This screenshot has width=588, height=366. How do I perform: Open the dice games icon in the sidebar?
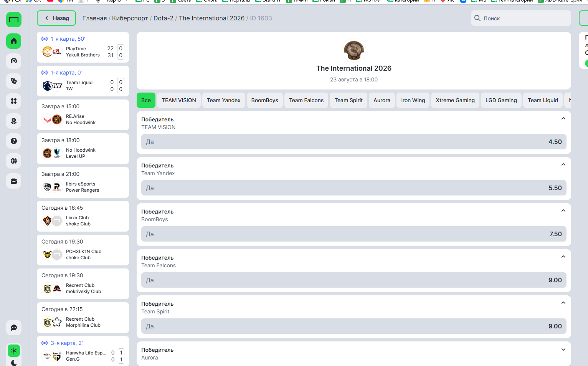click(x=14, y=81)
